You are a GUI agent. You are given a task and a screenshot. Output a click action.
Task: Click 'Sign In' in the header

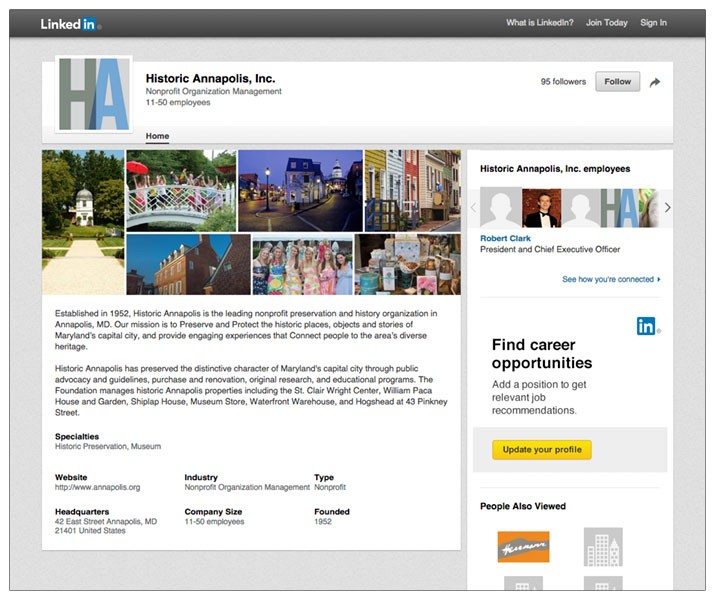coord(653,23)
